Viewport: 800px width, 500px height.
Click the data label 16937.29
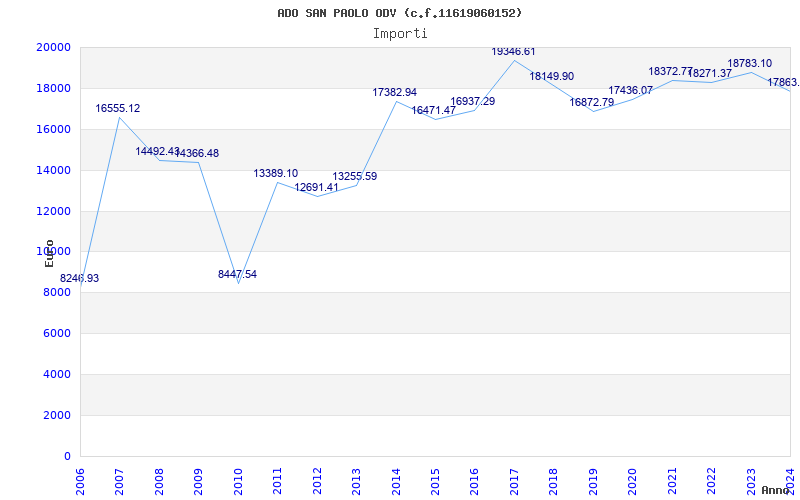coord(472,102)
